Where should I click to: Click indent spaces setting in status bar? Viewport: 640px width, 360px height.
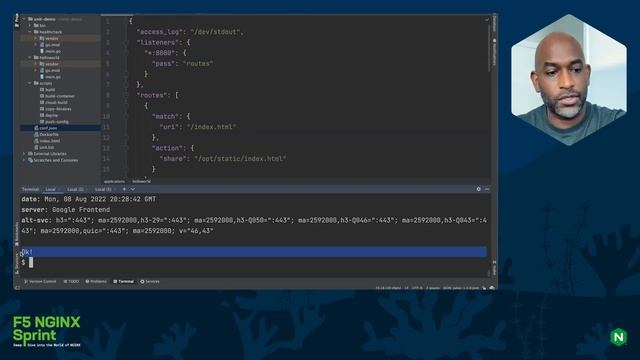[433, 288]
